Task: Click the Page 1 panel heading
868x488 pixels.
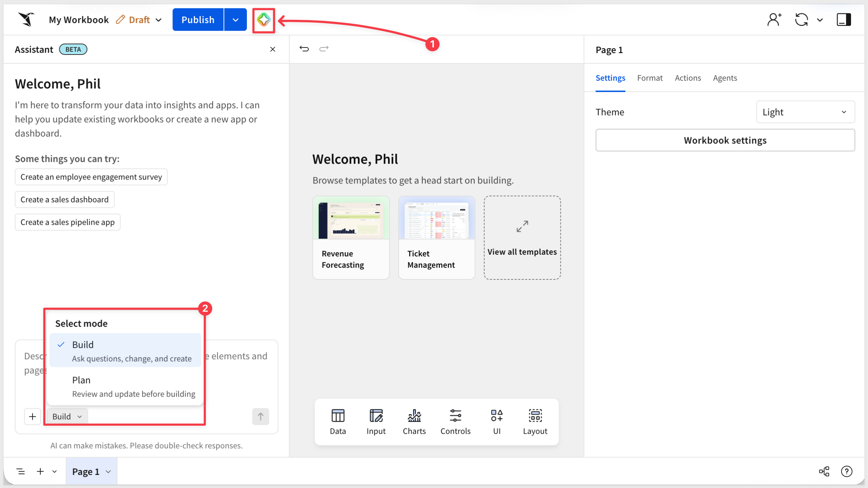Action: [609, 50]
